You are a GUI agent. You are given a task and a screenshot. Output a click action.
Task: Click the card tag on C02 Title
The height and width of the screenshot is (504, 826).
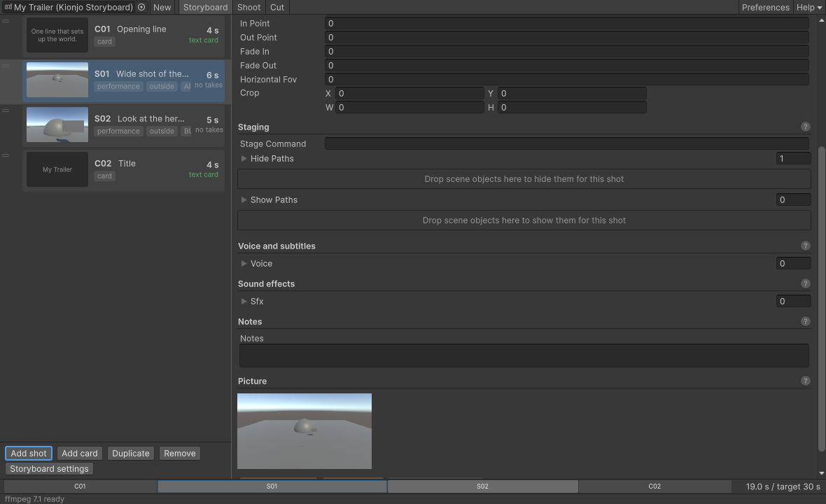[104, 176]
